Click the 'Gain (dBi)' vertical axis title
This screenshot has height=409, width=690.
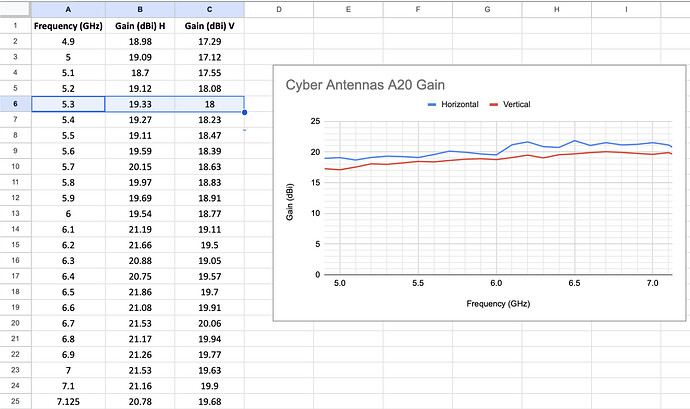tap(290, 202)
